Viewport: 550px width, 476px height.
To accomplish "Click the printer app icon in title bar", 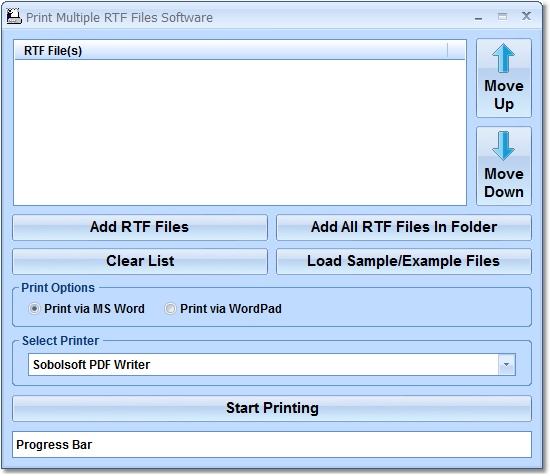I will [14, 16].
